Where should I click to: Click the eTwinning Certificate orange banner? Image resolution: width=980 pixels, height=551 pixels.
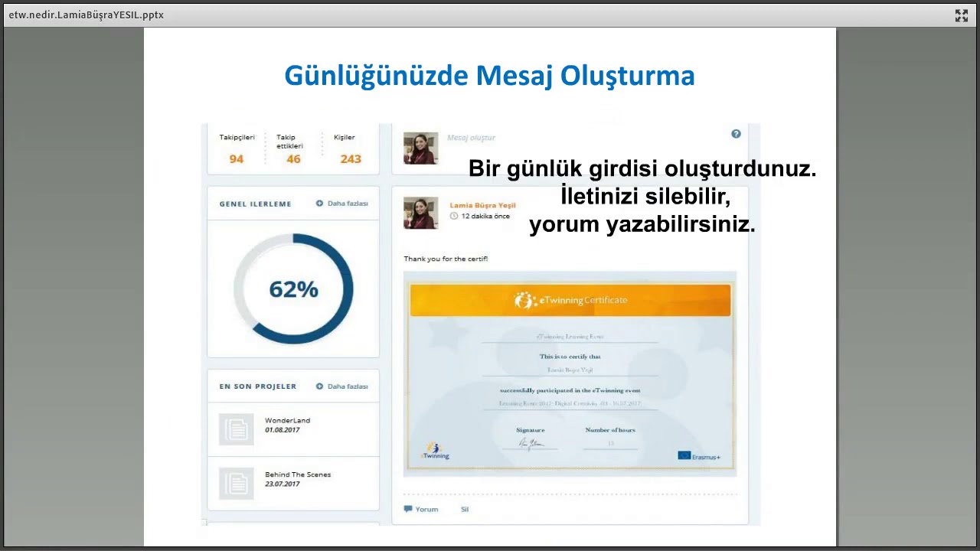pyautogui.click(x=570, y=300)
